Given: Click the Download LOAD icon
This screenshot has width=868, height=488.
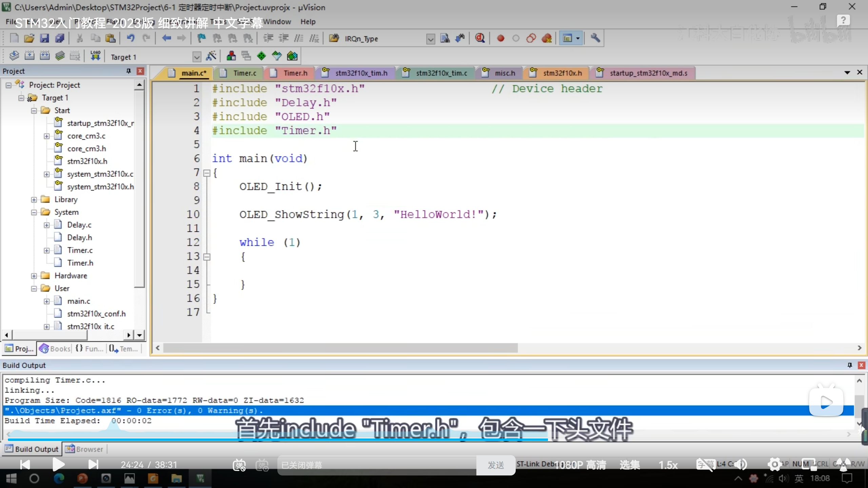Looking at the screenshot, I should 95,56.
